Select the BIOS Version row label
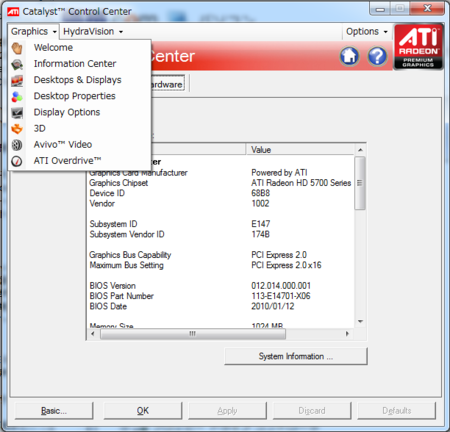 [113, 286]
